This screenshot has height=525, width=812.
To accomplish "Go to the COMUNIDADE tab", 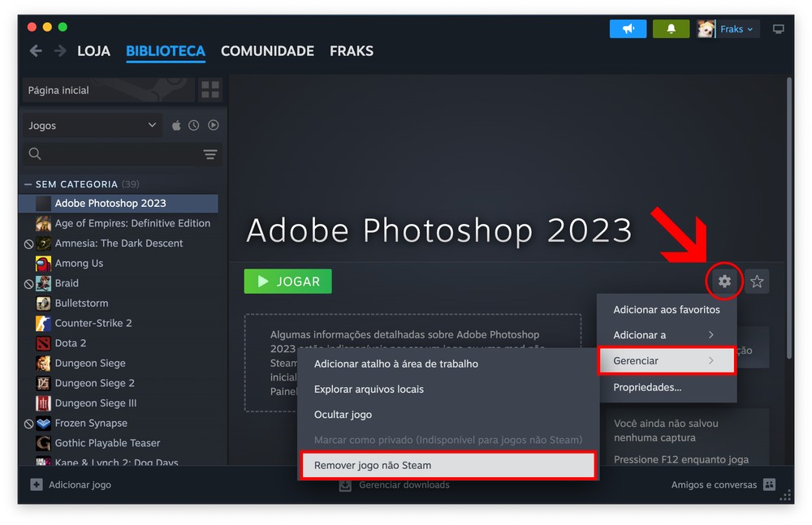I will [x=267, y=51].
